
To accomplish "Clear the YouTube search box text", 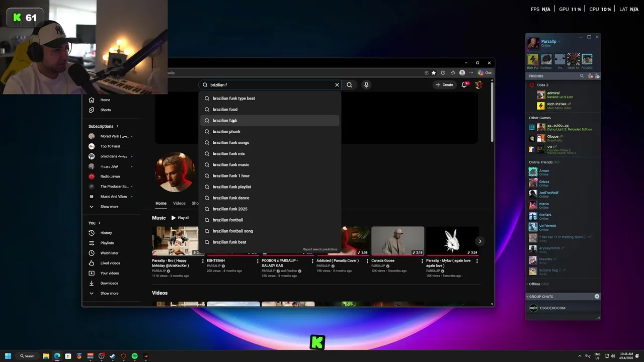I will pos(337,85).
